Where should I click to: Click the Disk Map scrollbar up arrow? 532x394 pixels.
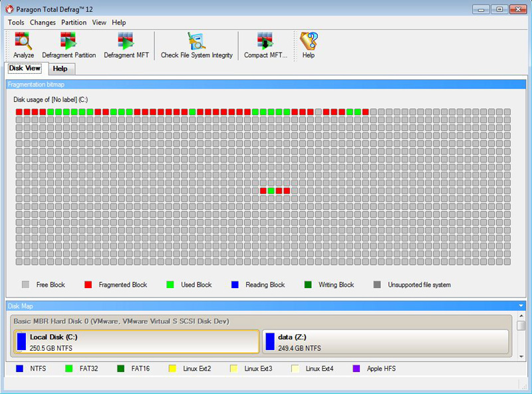(x=521, y=316)
